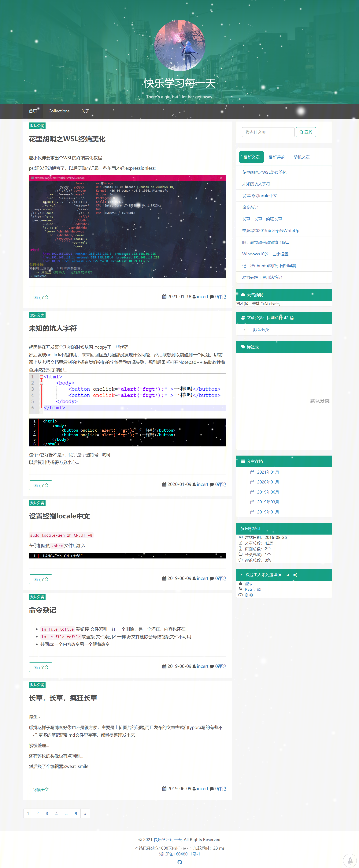Click 阅读全文 for 命令杂记 post

[x=40, y=667]
